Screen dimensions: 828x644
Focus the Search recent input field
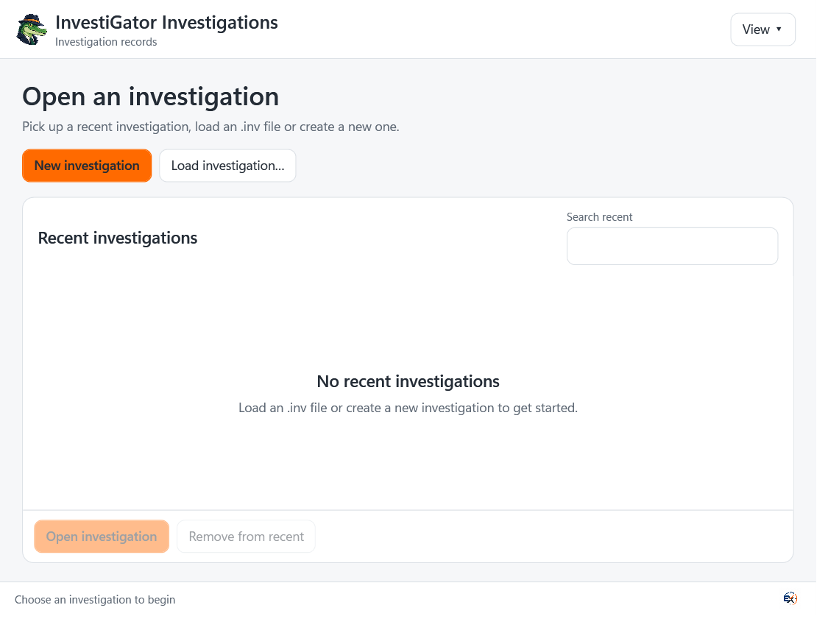672,246
